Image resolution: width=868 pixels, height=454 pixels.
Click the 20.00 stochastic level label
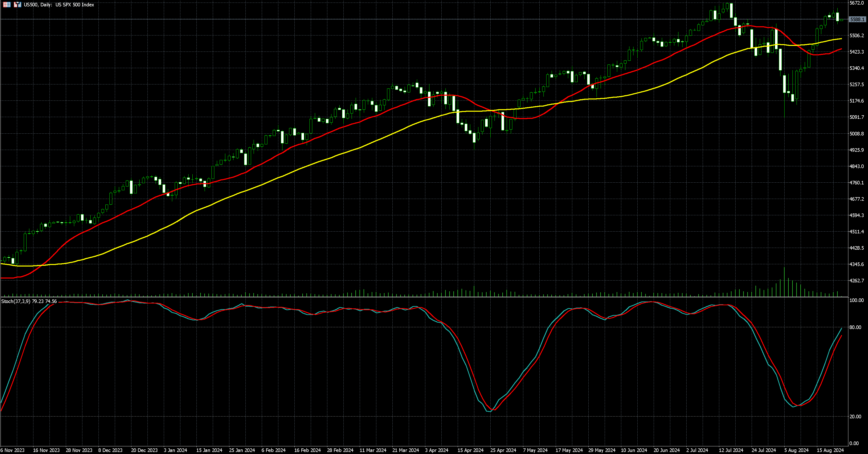(x=855, y=417)
